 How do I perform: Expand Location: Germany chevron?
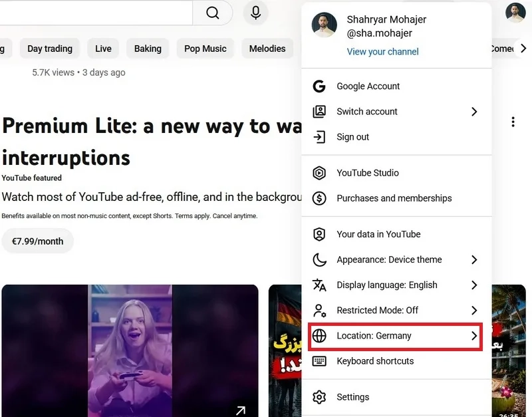474,336
